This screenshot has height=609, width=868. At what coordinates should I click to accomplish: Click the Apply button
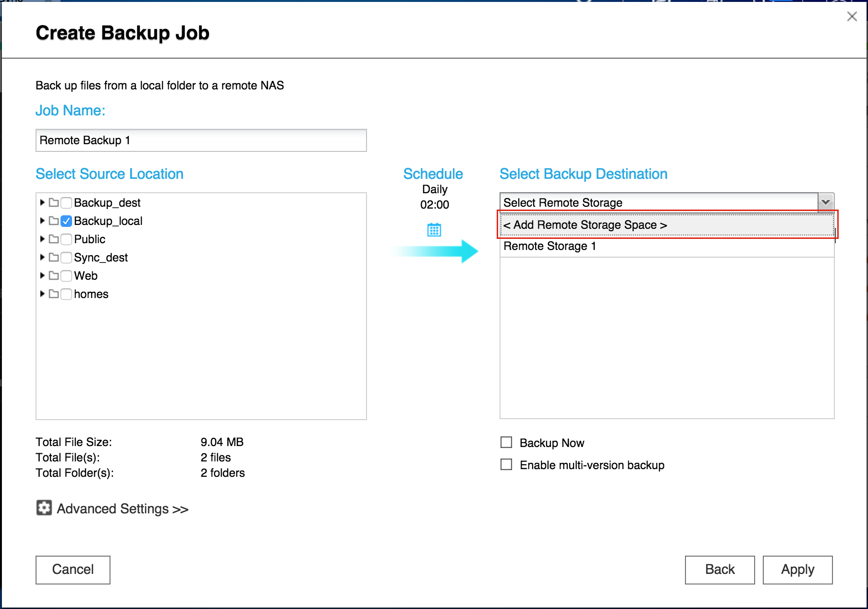click(x=797, y=570)
